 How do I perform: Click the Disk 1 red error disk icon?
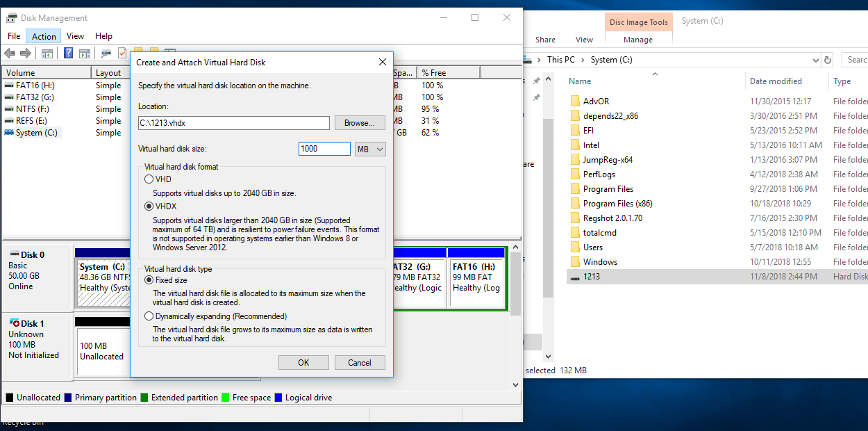[x=15, y=323]
